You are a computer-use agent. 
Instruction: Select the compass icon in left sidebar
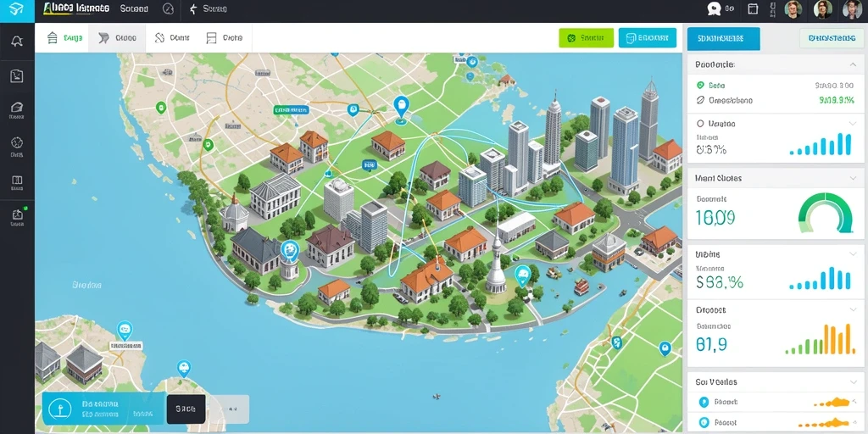(17, 142)
